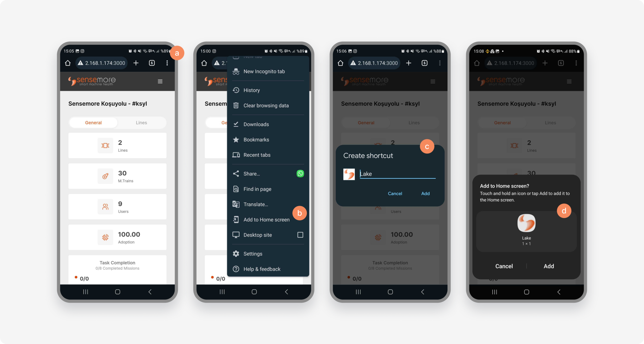Screen dimensions: 644x344
Task: Click the Cancel button in home screen dialog
Action: [504, 266]
